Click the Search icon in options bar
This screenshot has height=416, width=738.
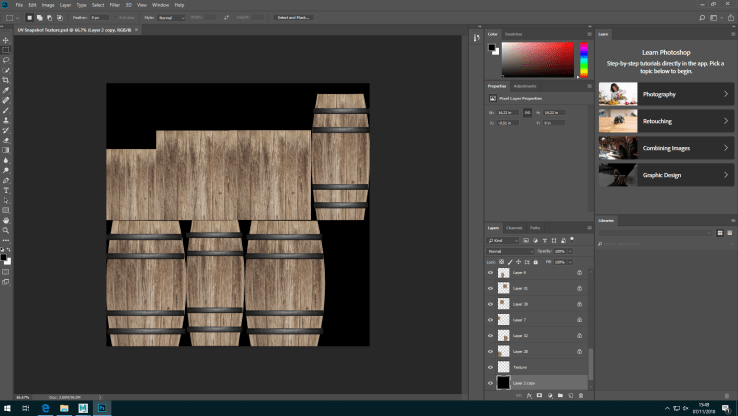point(702,18)
